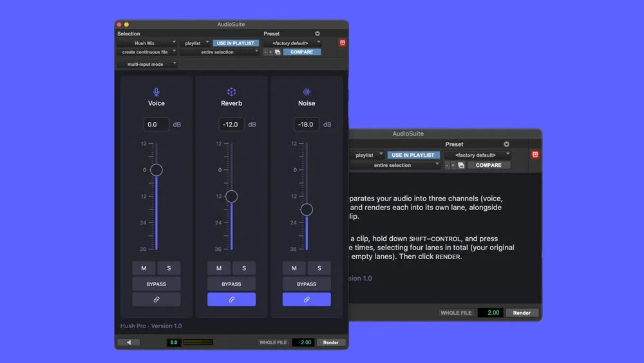Click the Hush Pro - Version 1.0 text
Viewport: 644px width, 363px height.
151,326
